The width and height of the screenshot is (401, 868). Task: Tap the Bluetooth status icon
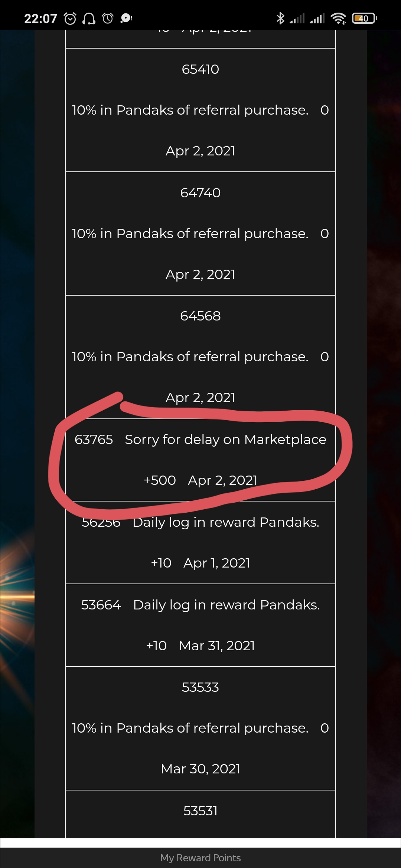[x=280, y=18]
